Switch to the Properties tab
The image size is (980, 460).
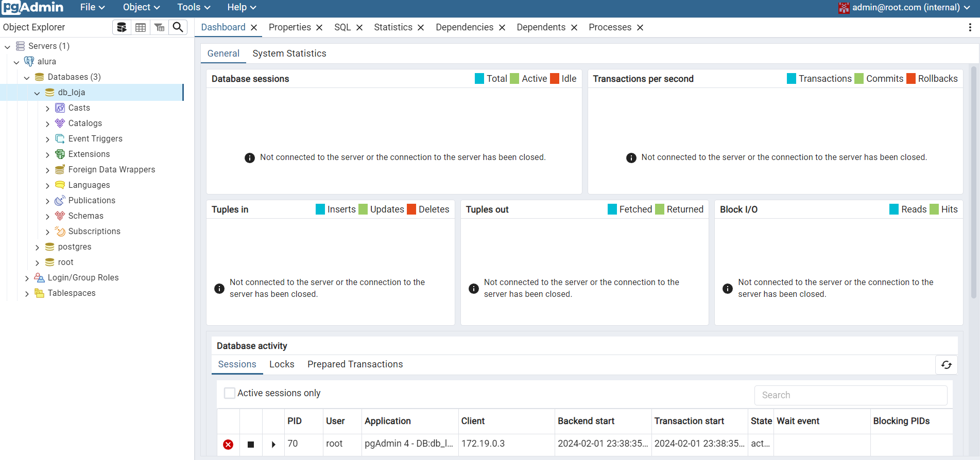click(289, 27)
